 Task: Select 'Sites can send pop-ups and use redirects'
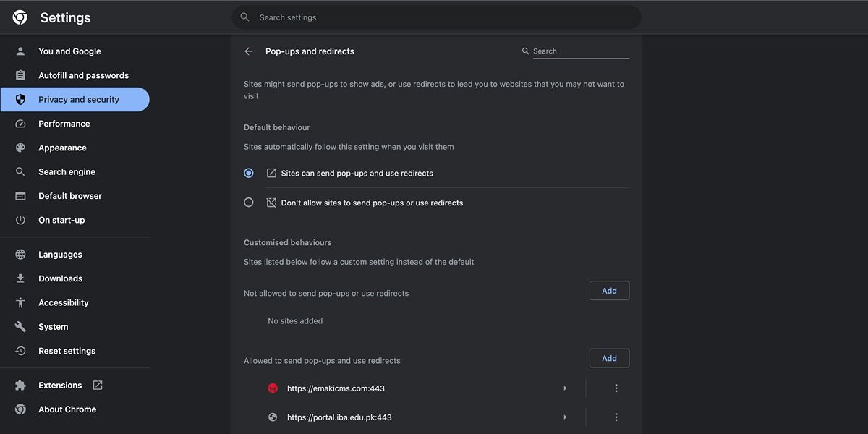click(248, 172)
